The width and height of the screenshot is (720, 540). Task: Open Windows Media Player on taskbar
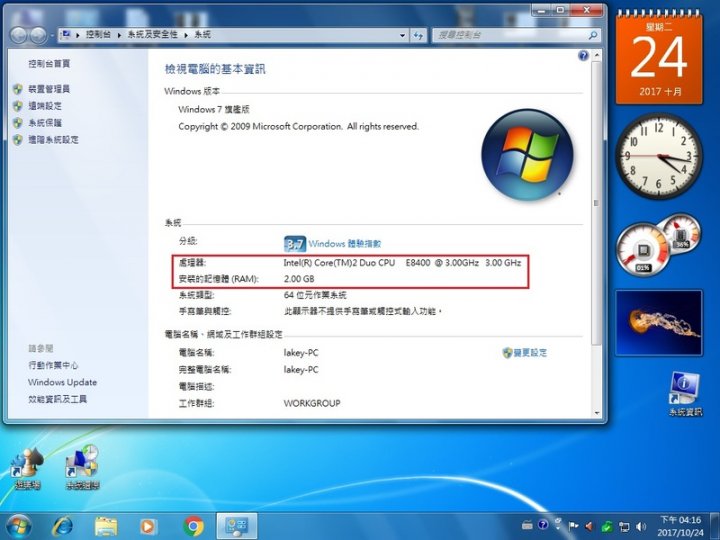[148, 526]
